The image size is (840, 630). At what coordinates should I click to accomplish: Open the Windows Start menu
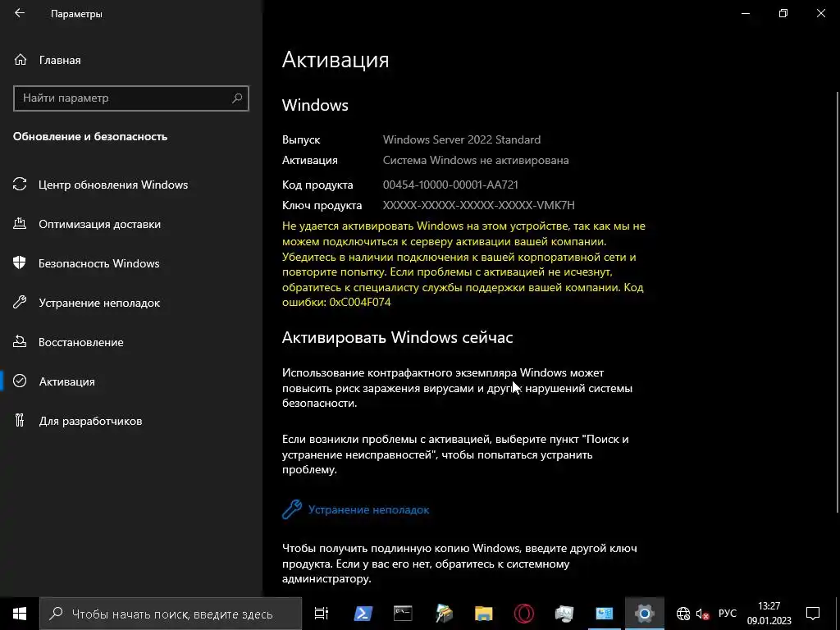20,614
